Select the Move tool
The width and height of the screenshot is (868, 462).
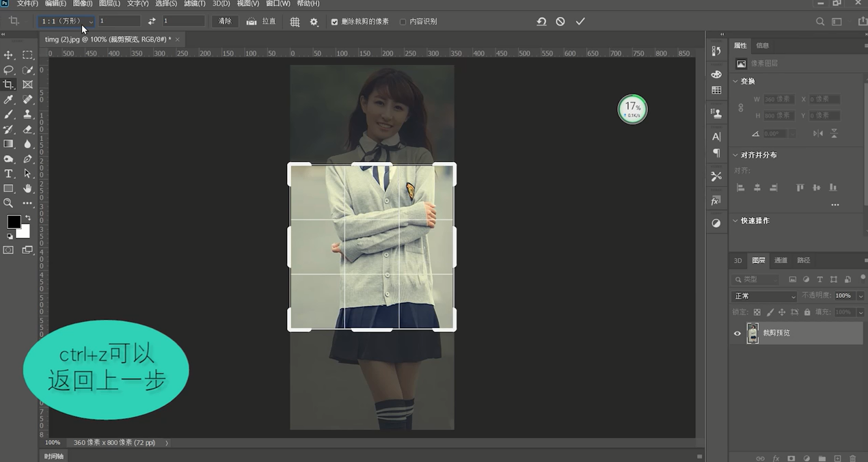point(8,55)
